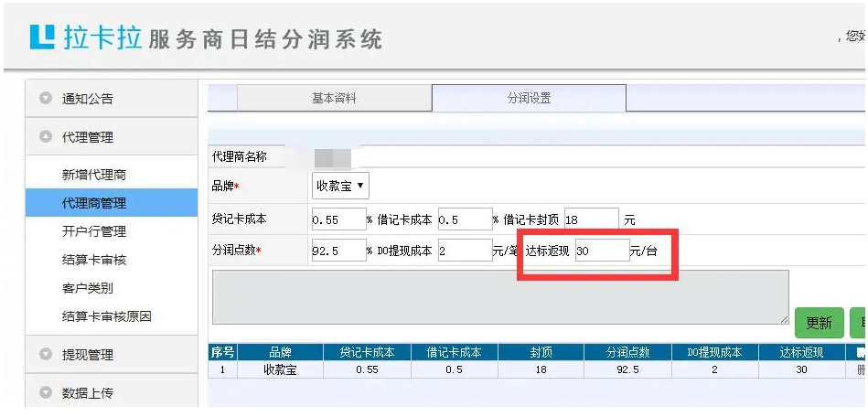Screen dimensions: 868x417
Task: Click the 借记卡封顶 input field
Action: coord(591,219)
